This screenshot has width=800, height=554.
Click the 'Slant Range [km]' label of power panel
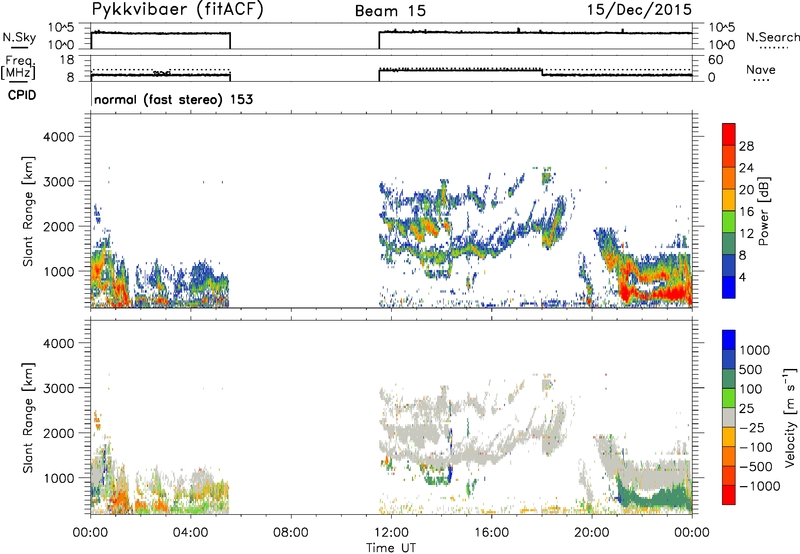pos(28,211)
